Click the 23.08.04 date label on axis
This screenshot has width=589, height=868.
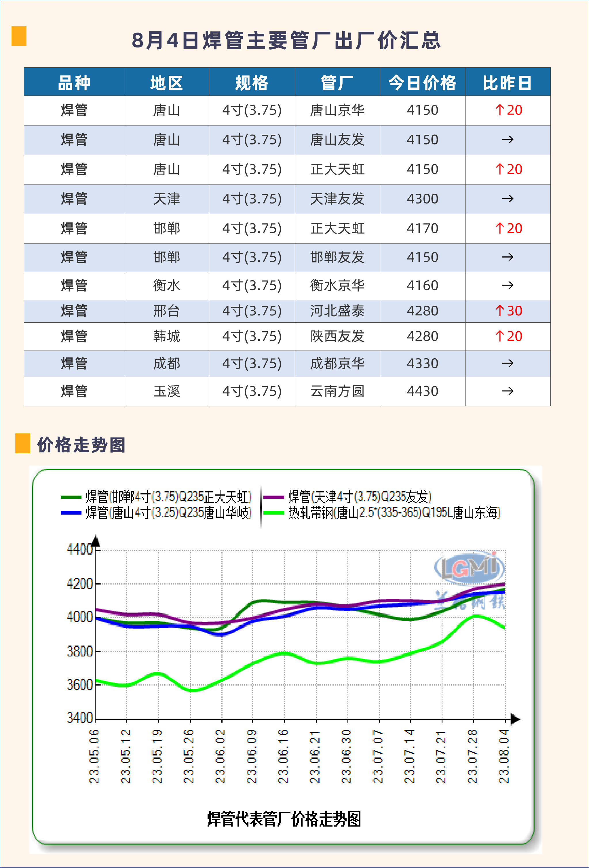(x=504, y=756)
